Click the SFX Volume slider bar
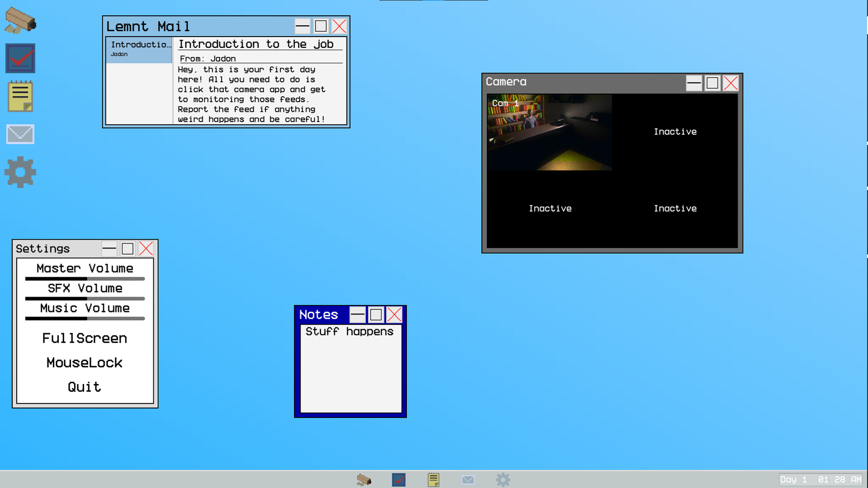868x488 pixels. [x=85, y=298]
